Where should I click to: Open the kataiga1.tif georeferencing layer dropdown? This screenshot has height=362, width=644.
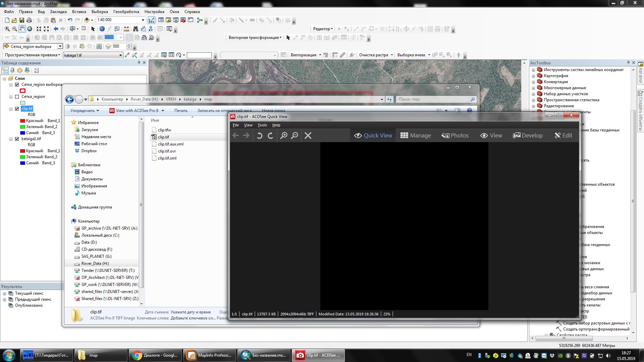coord(120,55)
